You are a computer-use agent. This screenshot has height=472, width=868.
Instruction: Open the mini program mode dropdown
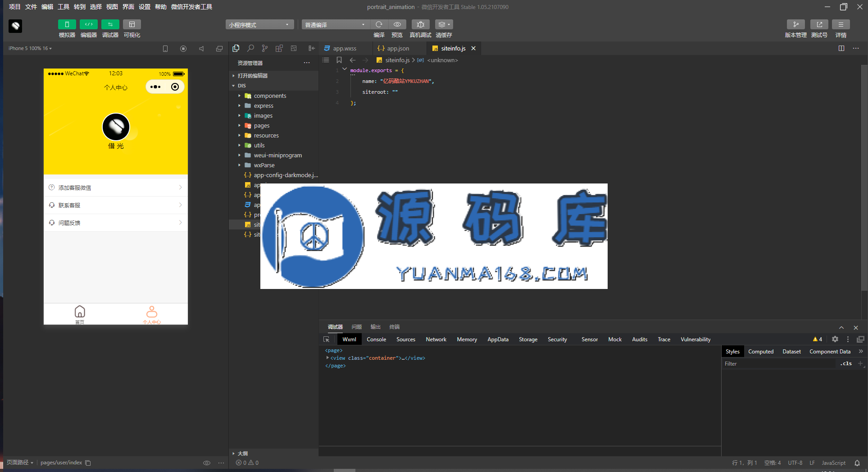(x=259, y=25)
